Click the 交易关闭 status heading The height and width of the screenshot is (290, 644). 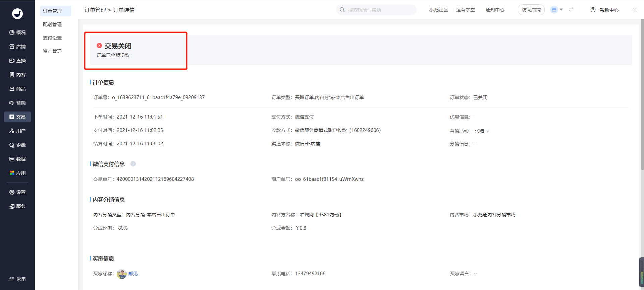click(118, 46)
